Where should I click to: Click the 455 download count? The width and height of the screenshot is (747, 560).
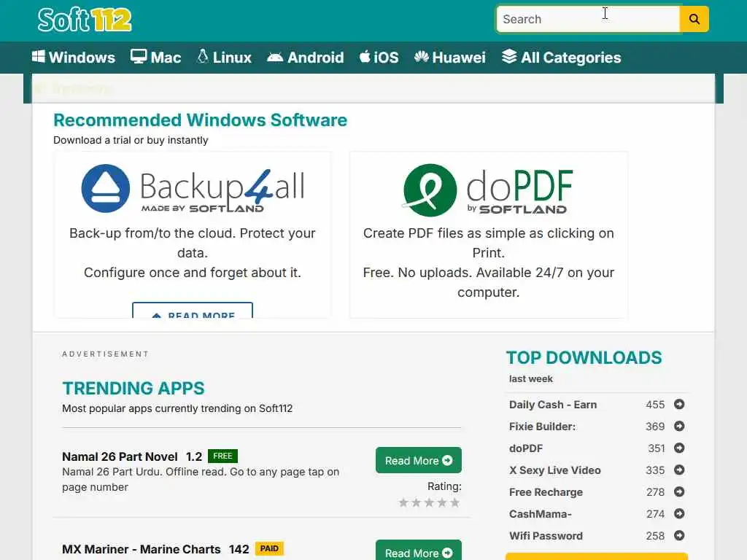click(x=655, y=405)
